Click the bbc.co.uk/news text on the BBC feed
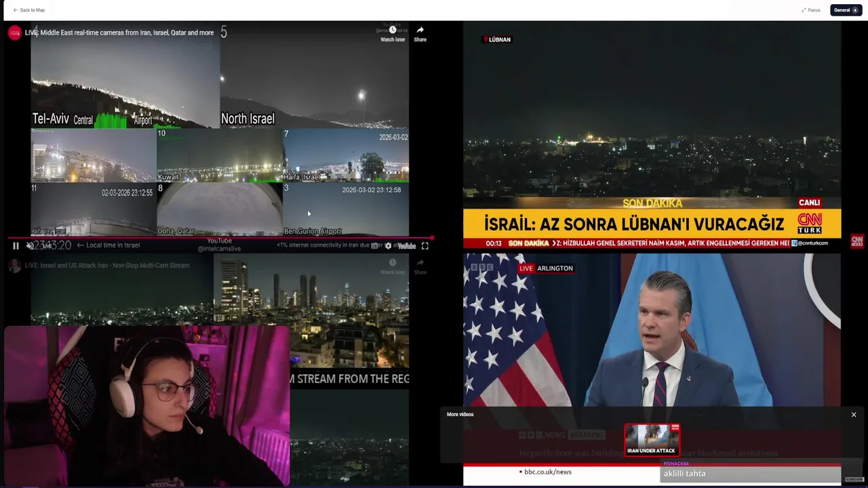Screen dimensions: 868x488 click(547, 472)
